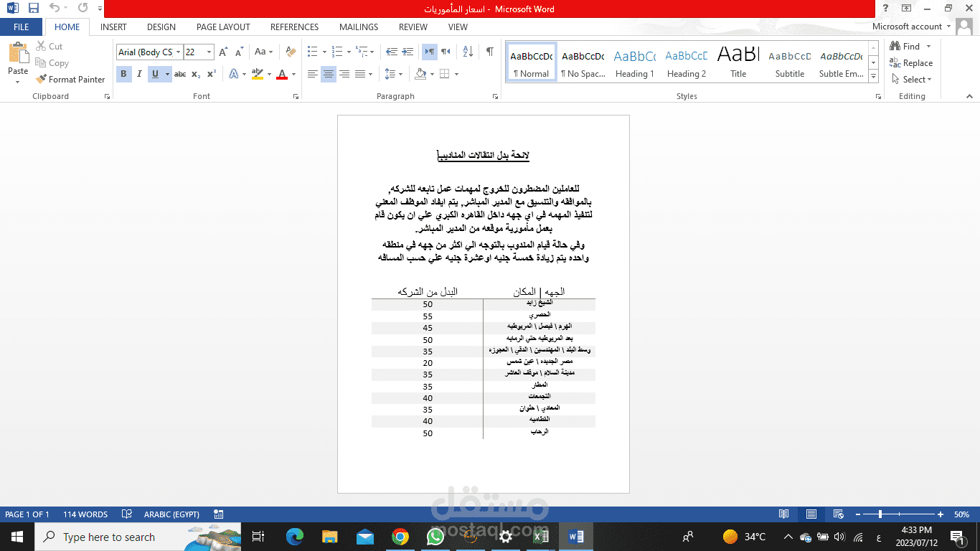Expand the Bullets list dropdown
The image size is (980, 551).
[x=325, y=52]
